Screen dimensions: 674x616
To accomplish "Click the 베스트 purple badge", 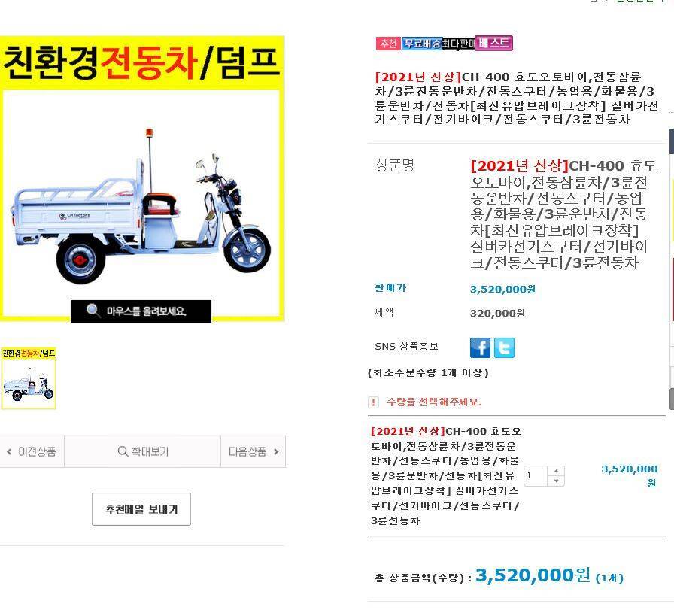I will click(494, 43).
